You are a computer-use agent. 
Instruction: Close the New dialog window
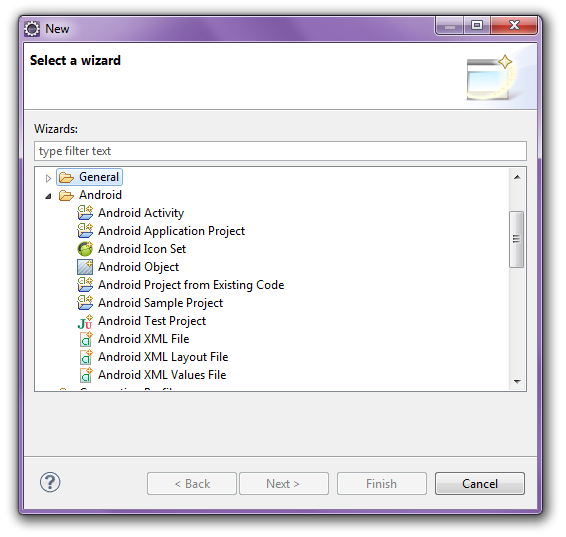[x=514, y=26]
